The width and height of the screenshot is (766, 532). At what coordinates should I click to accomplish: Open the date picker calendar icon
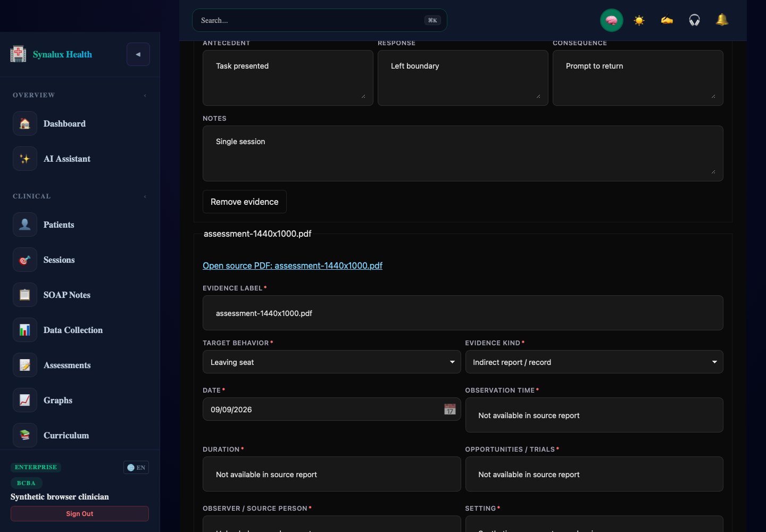point(450,409)
